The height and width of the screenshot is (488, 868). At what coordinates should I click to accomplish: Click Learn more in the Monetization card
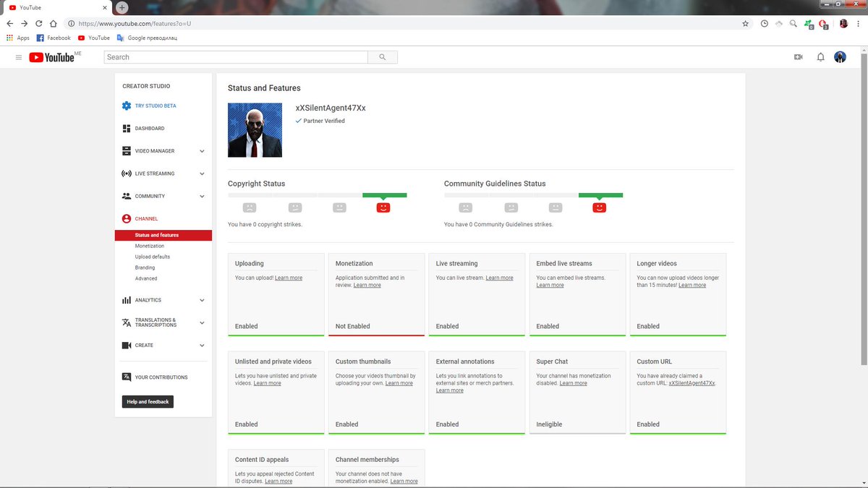click(367, 285)
